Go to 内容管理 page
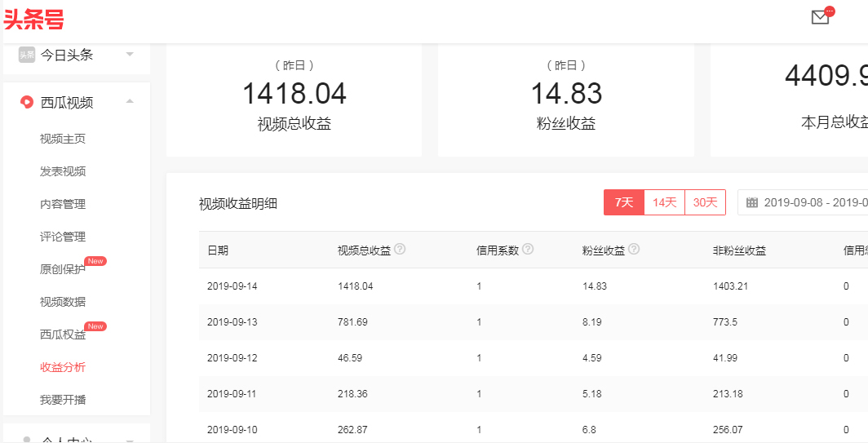868x443 pixels. (63, 204)
